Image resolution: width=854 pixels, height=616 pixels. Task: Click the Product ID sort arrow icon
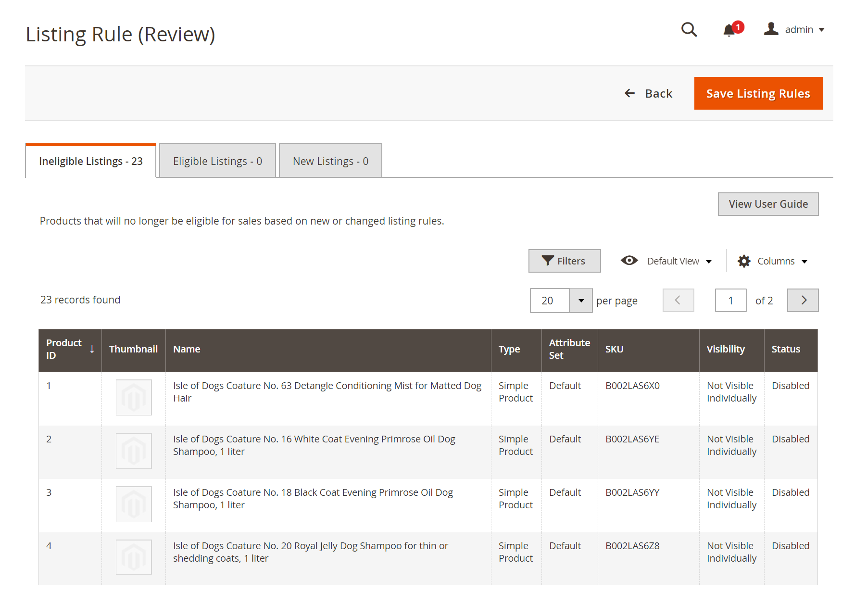coord(92,349)
